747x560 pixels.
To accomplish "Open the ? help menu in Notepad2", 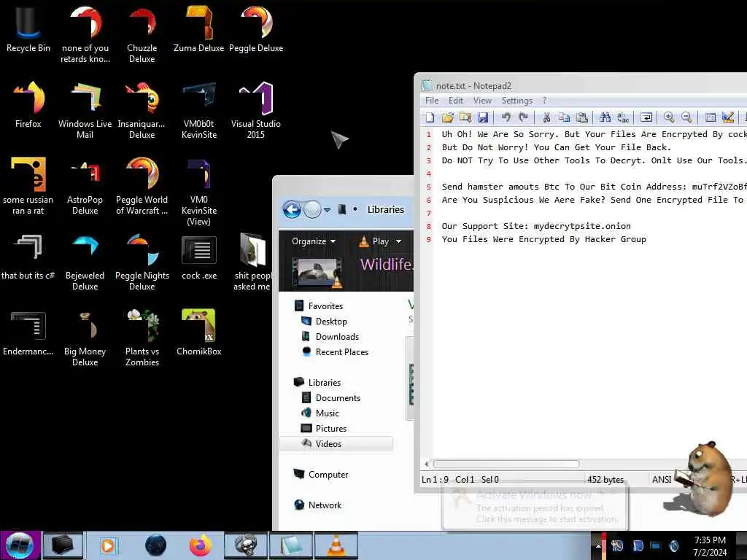I will [x=544, y=101].
